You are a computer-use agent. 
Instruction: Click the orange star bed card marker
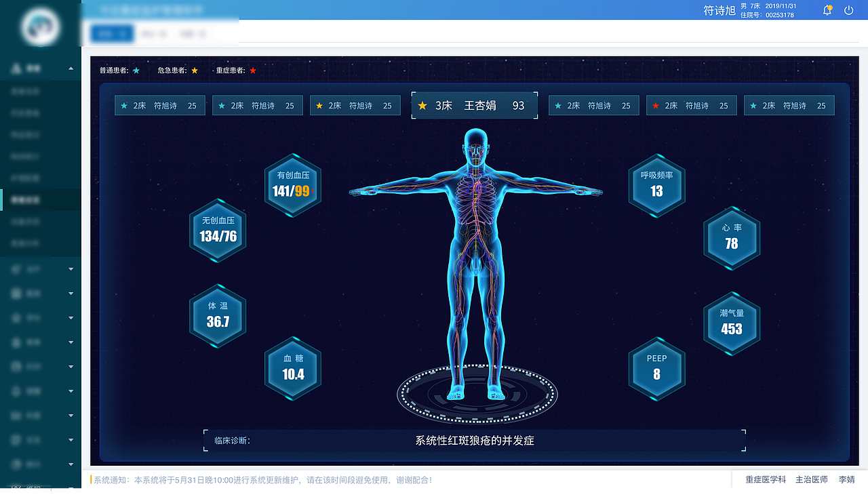319,105
